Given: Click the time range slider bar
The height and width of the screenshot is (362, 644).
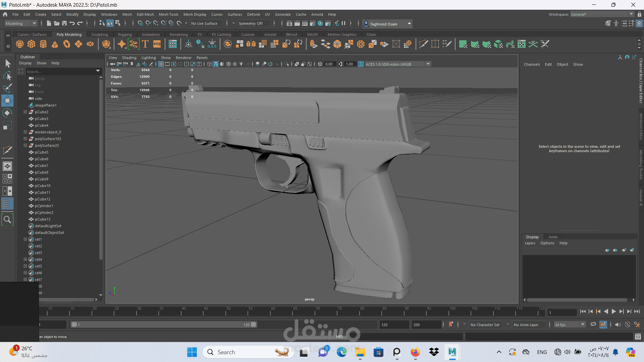Looking at the screenshot, I should tap(164, 324).
